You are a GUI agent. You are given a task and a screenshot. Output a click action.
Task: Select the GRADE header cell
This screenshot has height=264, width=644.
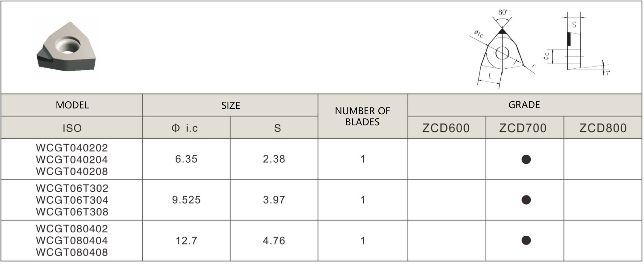click(524, 105)
